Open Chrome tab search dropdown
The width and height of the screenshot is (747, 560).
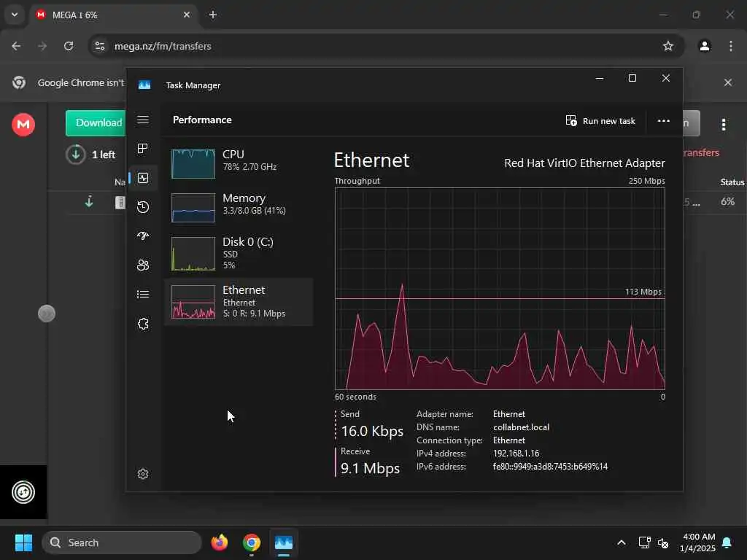coord(15,15)
